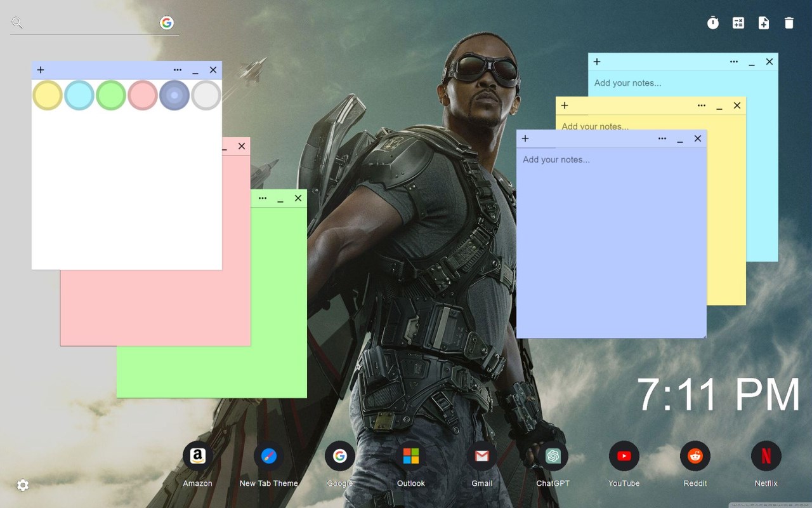Open three-dots menu on green note
The height and width of the screenshot is (508, 812).
tap(263, 198)
